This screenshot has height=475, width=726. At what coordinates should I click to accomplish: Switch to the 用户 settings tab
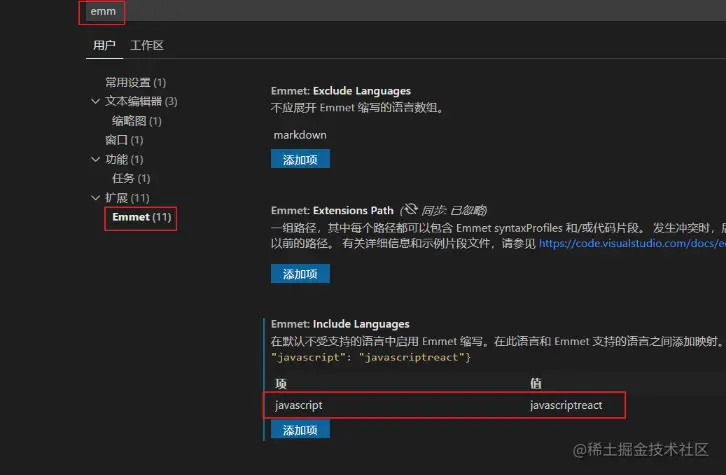pyautogui.click(x=104, y=45)
